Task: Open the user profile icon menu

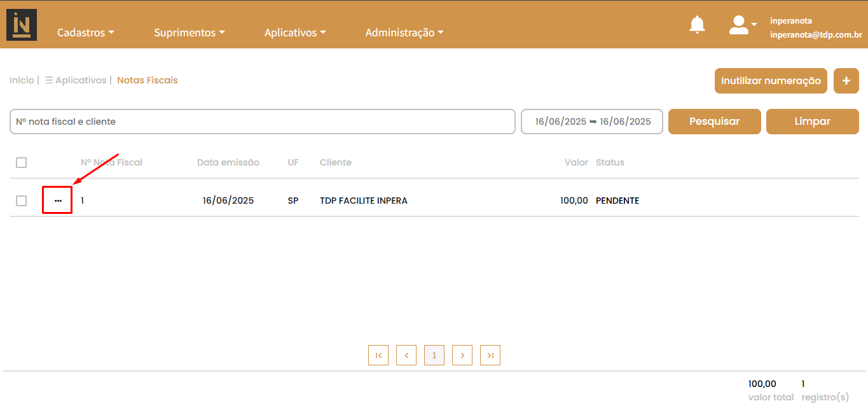Action: (742, 25)
